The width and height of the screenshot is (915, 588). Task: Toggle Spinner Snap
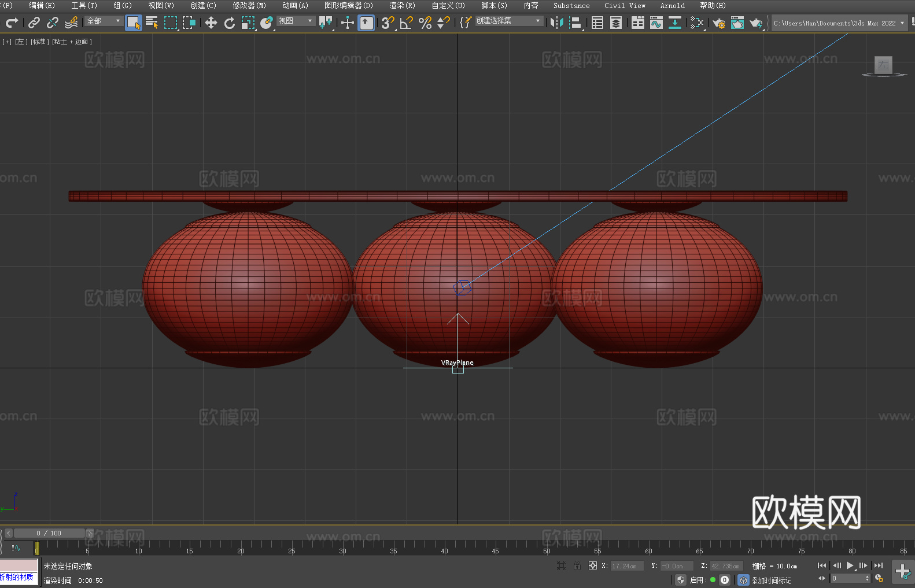444,23
